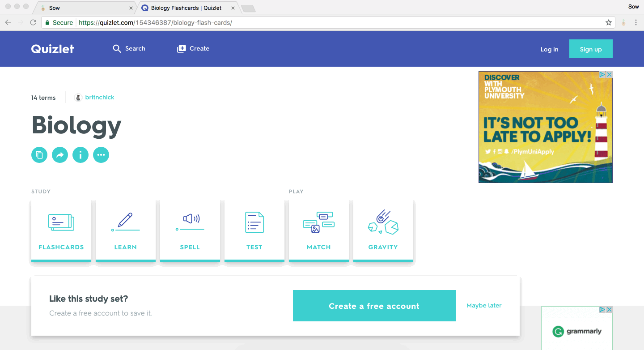644x350 pixels.
Task: Open the more options ellipsis button
Action: 101,155
